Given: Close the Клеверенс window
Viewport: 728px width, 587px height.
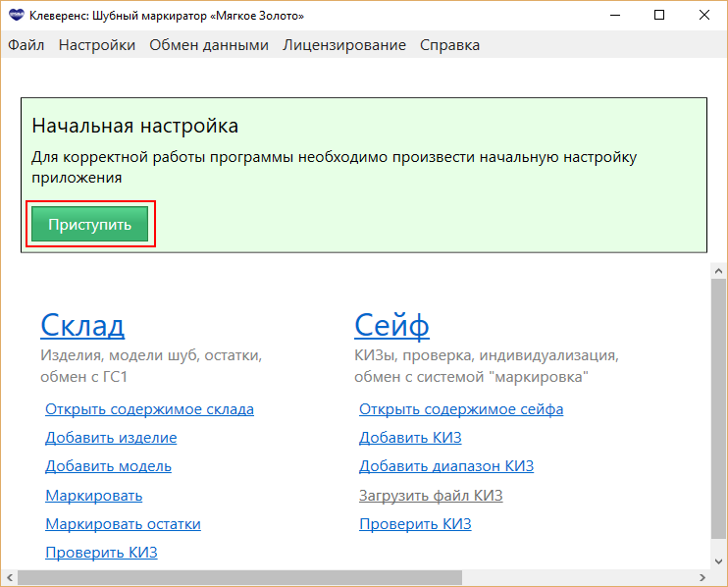Looking at the screenshot, I should (x=703, y=16).
